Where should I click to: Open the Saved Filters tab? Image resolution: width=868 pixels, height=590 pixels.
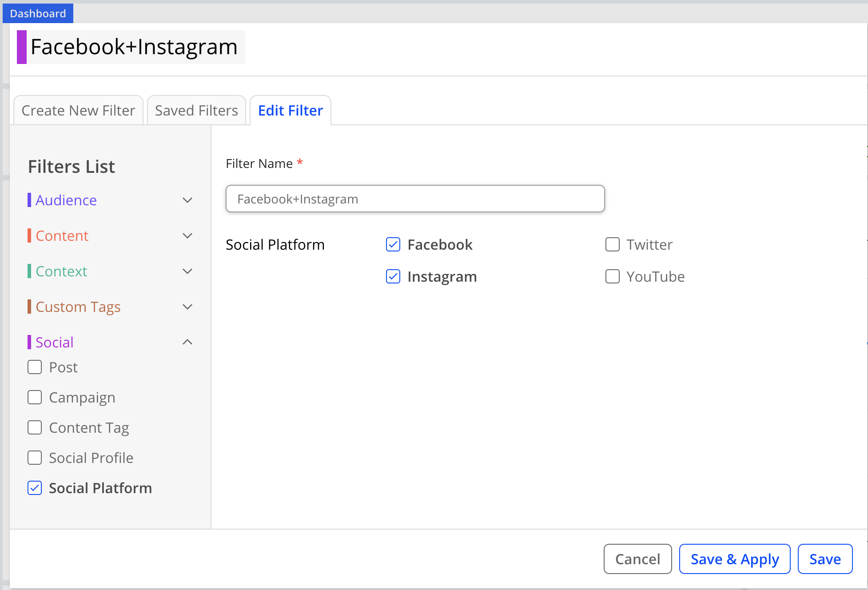tap(196, 111)
